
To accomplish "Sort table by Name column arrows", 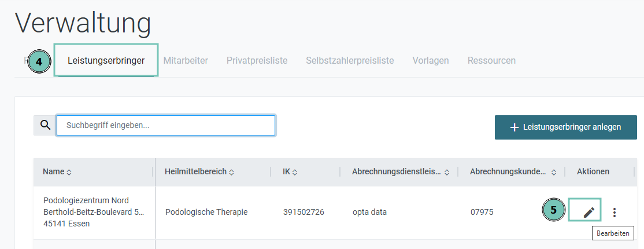I will tap(69, 173).
